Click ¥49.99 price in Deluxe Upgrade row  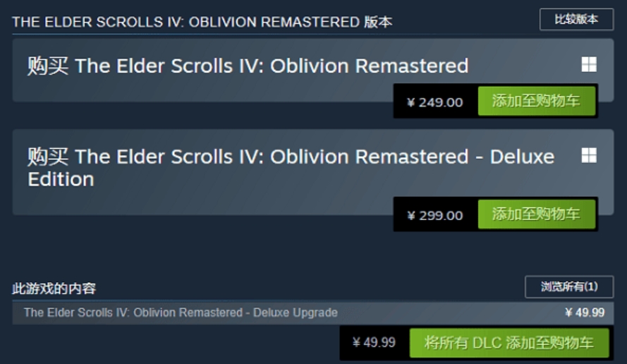click(585, 313)
